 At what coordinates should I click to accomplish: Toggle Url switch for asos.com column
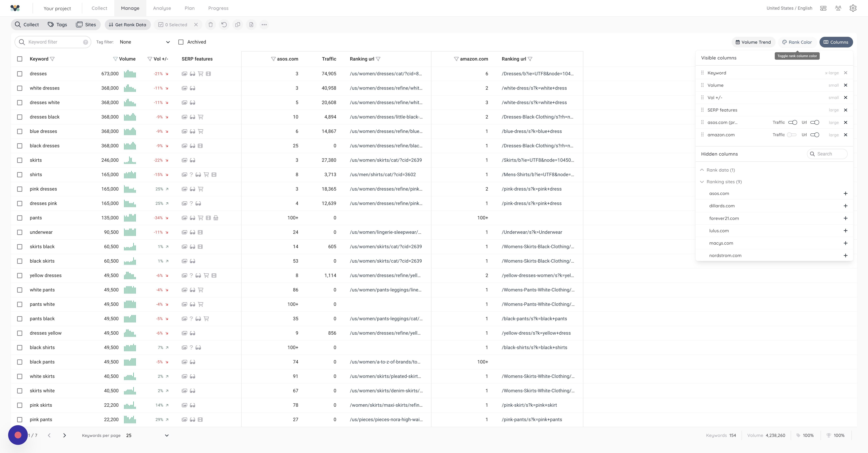pos(814,122)
